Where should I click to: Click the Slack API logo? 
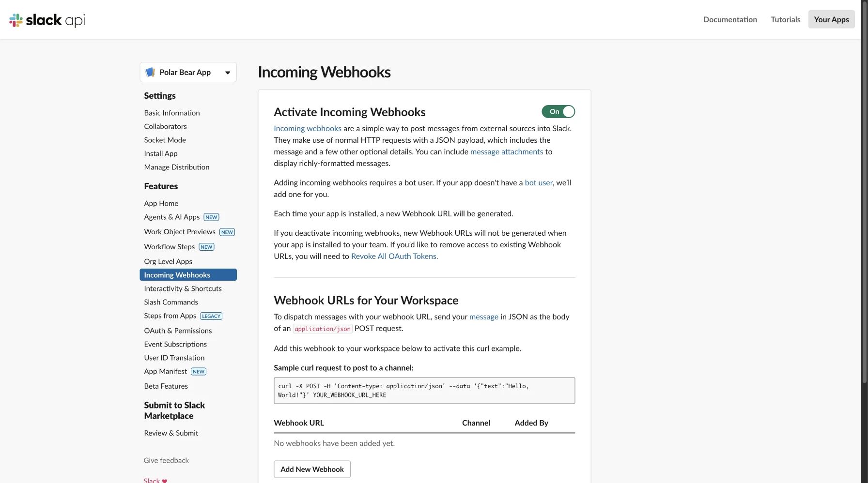coord(47,20)
